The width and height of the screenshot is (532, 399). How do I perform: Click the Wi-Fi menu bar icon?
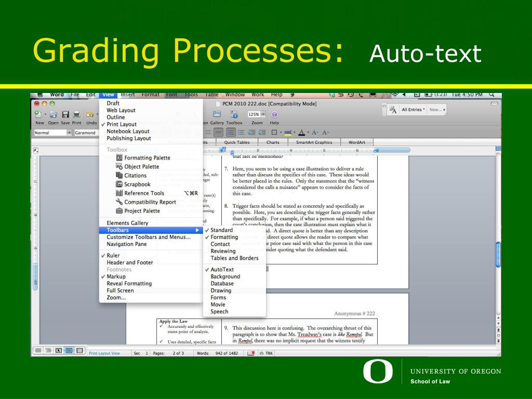(x=394, y=95)
